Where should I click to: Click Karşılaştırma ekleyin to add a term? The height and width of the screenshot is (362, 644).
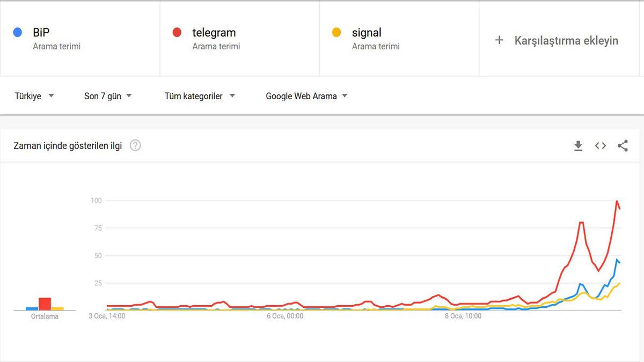tap(566, 40)
